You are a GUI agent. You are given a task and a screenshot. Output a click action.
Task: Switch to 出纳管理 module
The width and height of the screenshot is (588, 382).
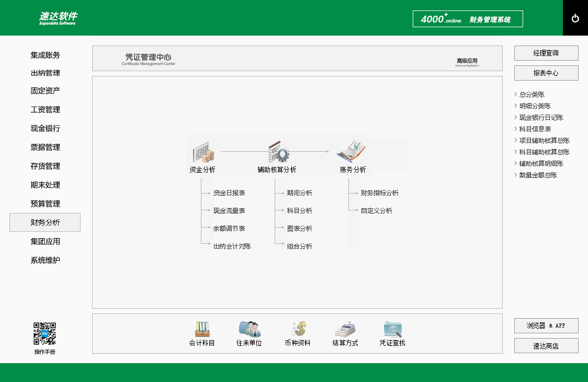pyautogui.click(x=45, y=73)
